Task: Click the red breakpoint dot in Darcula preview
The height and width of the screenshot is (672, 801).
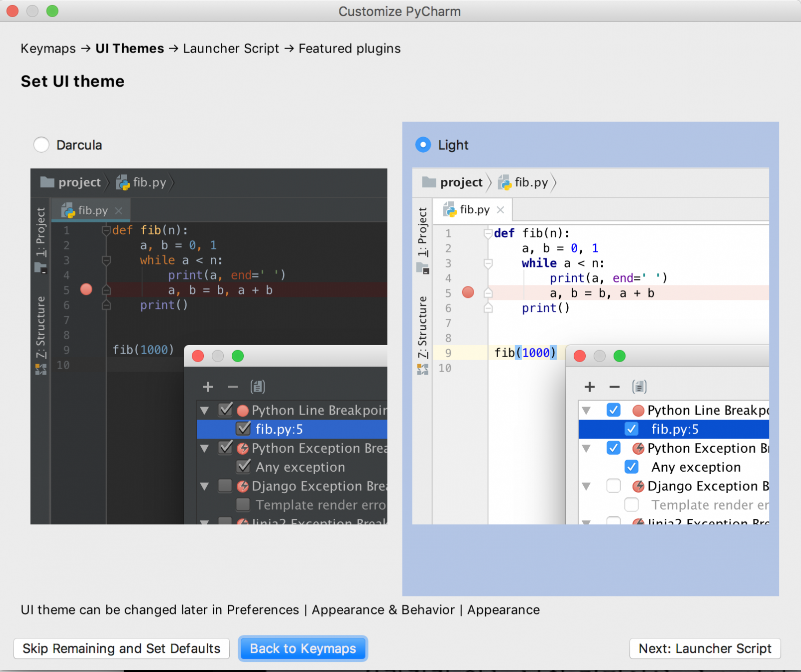Action: click(86, 289)
